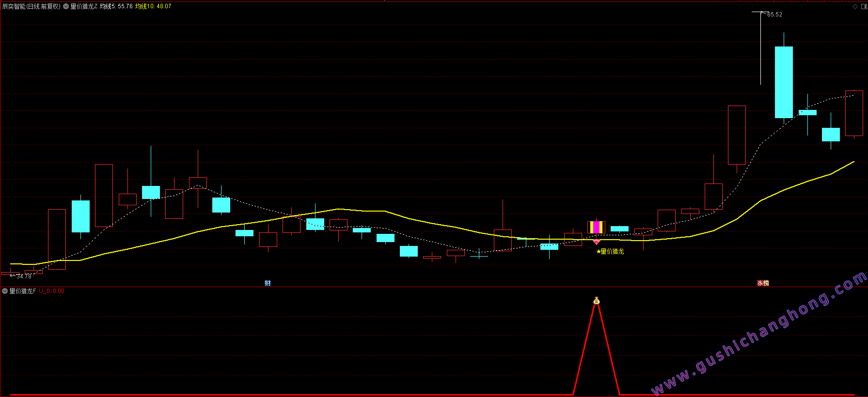Image resolution: width=868 pixels, height=397 pixels.
Task: Click the yellow 均线10: 48.07 value
Action: 153,7
